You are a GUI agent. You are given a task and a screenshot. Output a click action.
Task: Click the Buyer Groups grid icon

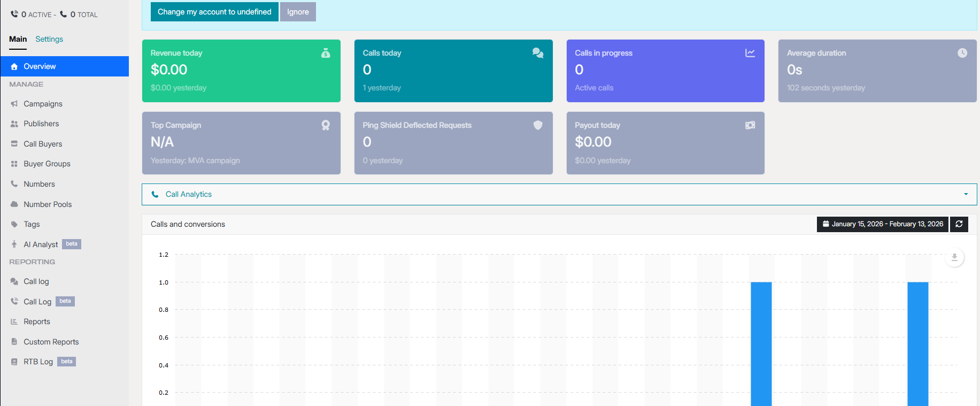[x=14, y=164]
